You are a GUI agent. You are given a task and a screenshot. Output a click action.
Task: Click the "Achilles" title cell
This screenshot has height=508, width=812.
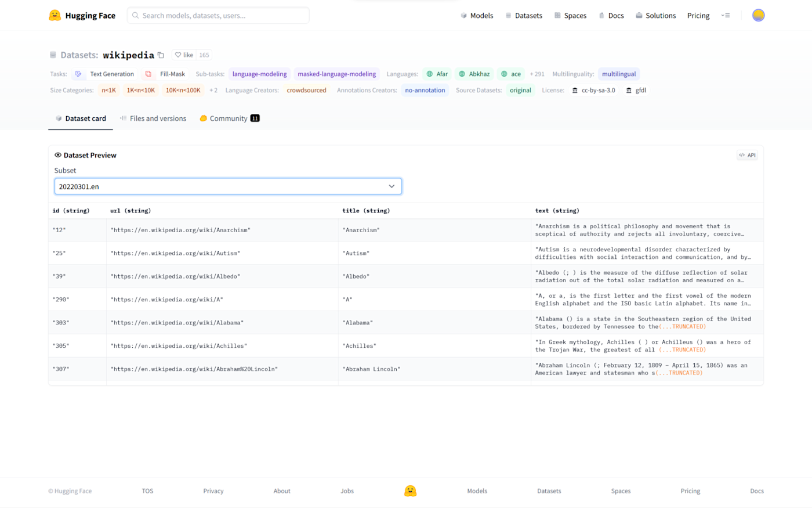434,346
